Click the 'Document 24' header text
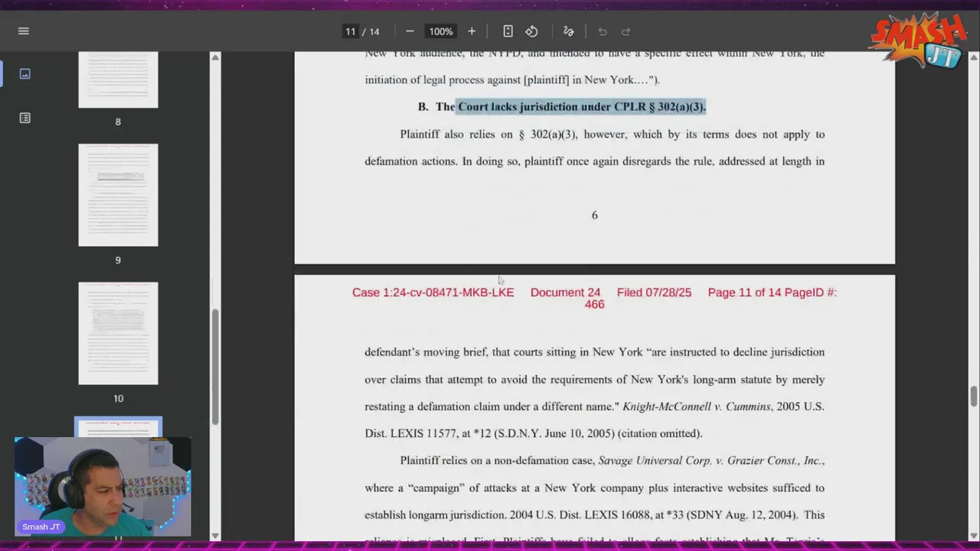Screen dimensions: 980x551 (x=565, y=292)
